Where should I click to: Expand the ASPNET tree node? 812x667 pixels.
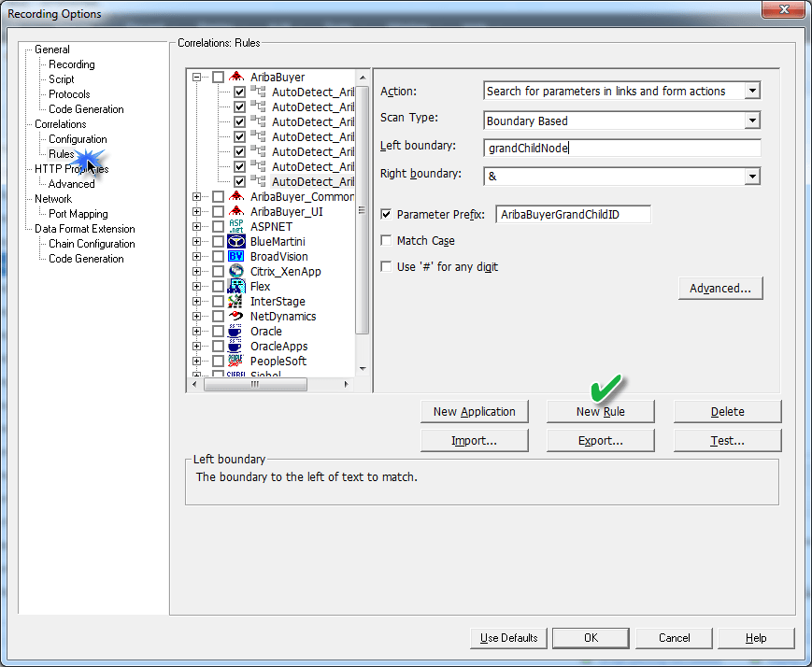coord(197,227)
